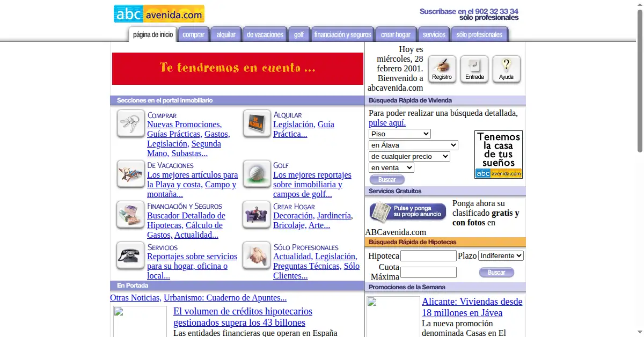Open the Subastas link
The image size is (644, 337).
[x=189, y=153]
